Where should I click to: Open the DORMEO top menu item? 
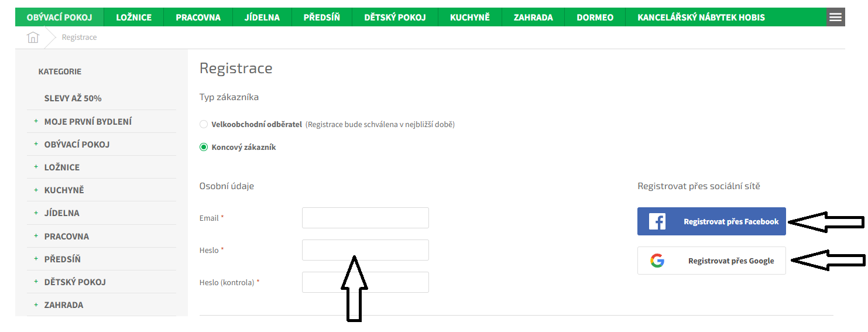coord(595,17)
